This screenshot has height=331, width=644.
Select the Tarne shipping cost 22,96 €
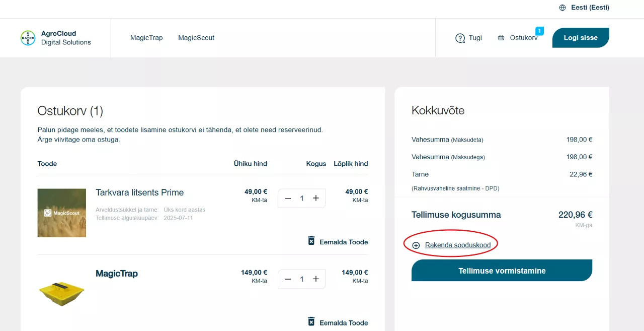581,174
